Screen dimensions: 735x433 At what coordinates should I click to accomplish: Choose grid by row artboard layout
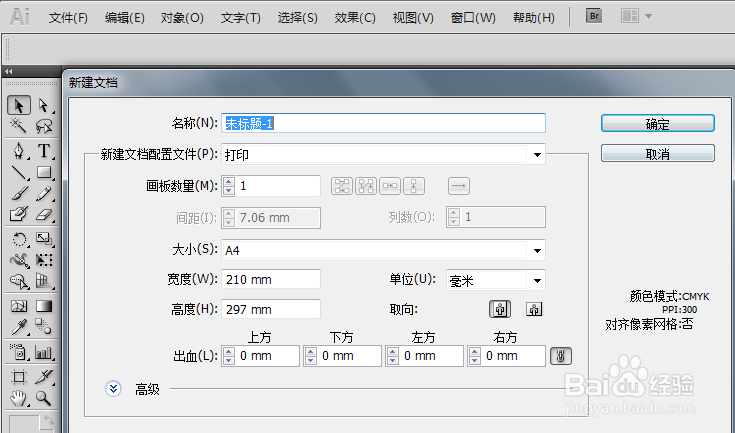[342, 186]
